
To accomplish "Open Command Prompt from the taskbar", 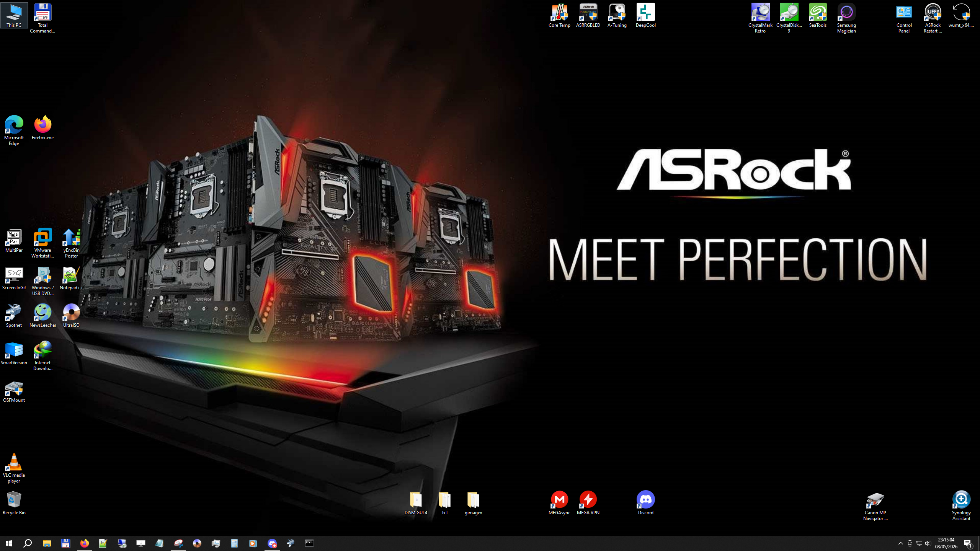I will pyautogui.click(x=309, y=543).
